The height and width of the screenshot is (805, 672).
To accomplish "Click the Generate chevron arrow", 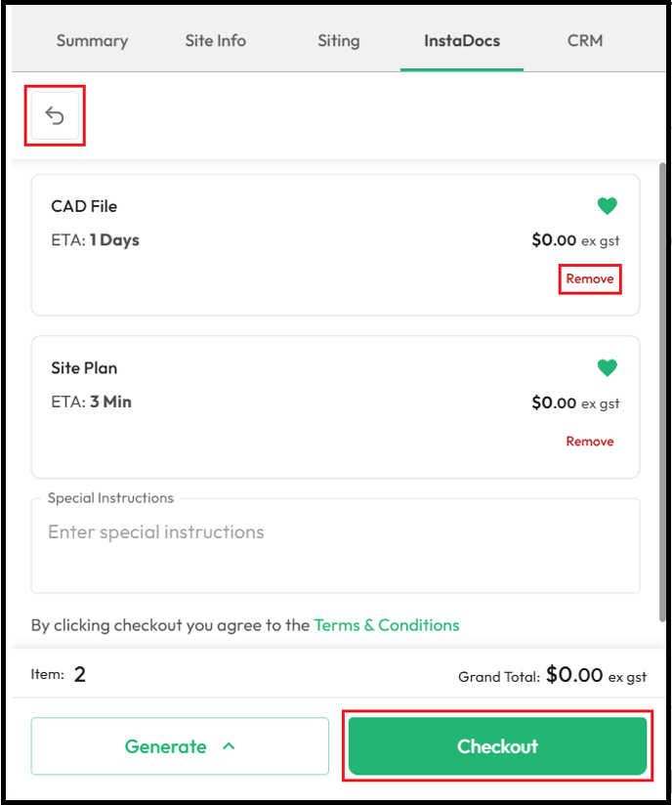I will tap(229, 746).
